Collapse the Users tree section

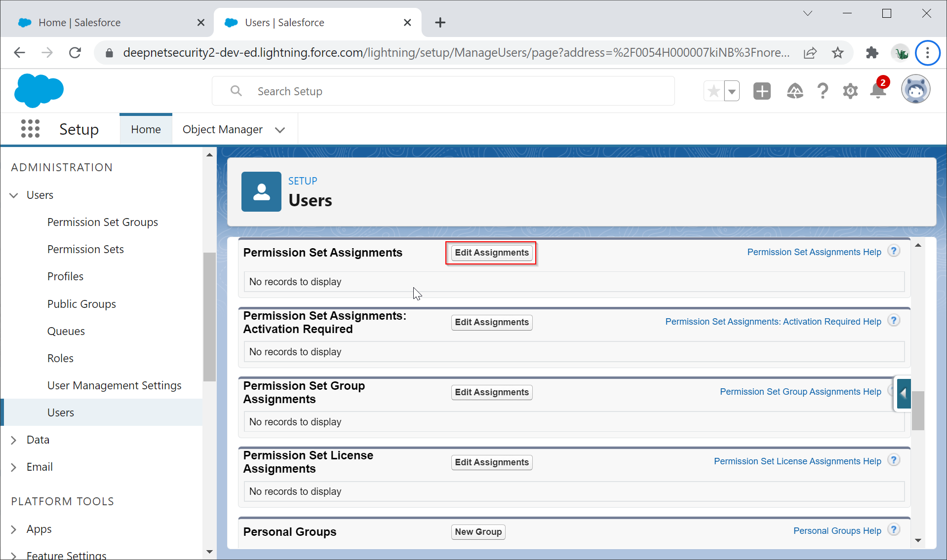point(14,195)
